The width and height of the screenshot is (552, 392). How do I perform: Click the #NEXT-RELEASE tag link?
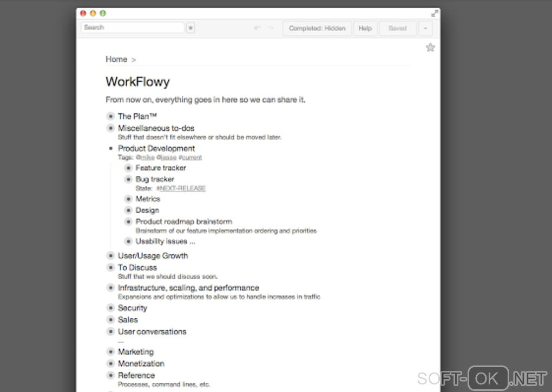181,188
